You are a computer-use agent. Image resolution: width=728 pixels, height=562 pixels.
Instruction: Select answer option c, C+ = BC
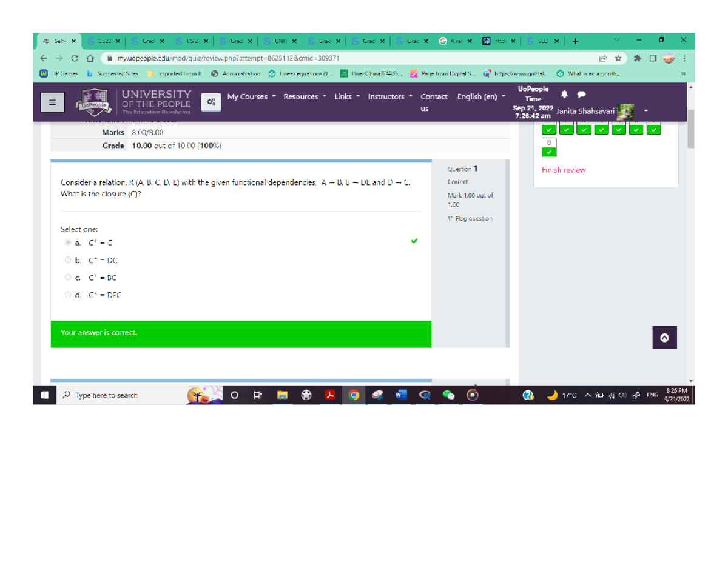(x=68, y=278)
